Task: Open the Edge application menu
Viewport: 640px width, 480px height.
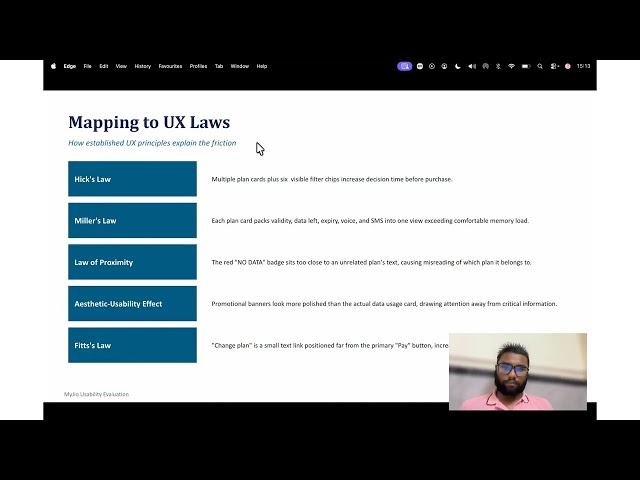Action: 70,66
